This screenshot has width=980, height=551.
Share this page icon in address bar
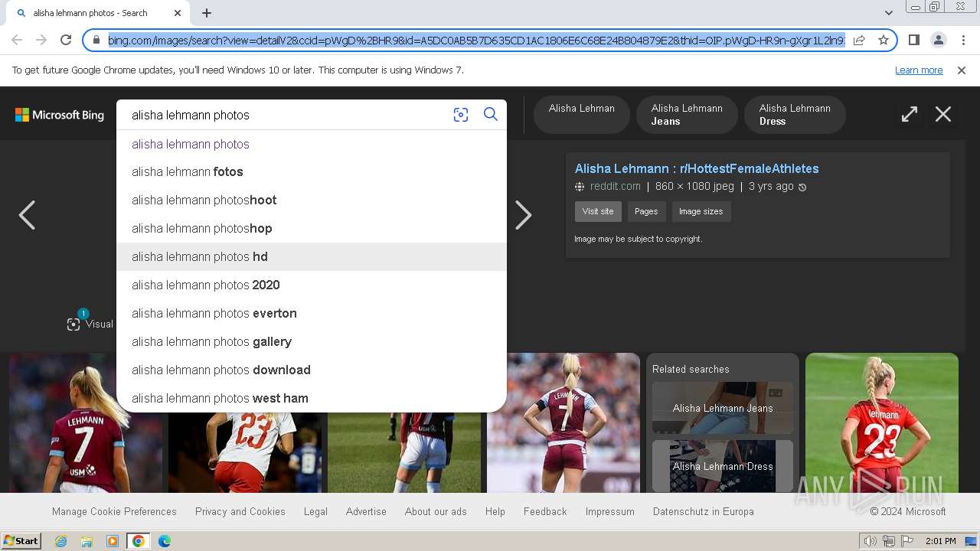[859, 40]
